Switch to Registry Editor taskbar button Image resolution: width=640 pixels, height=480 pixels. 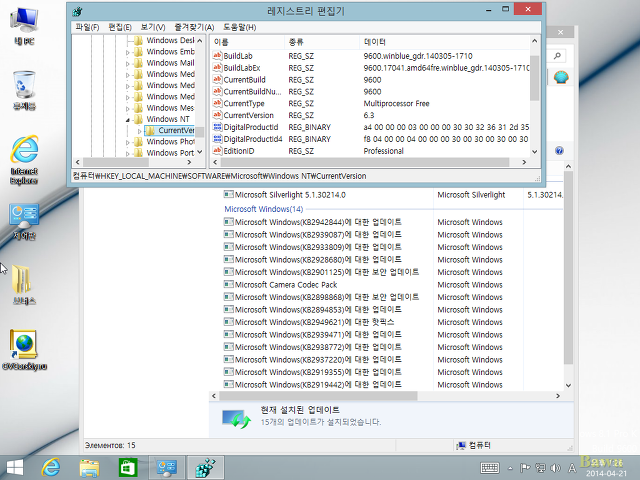coord(205,467)
